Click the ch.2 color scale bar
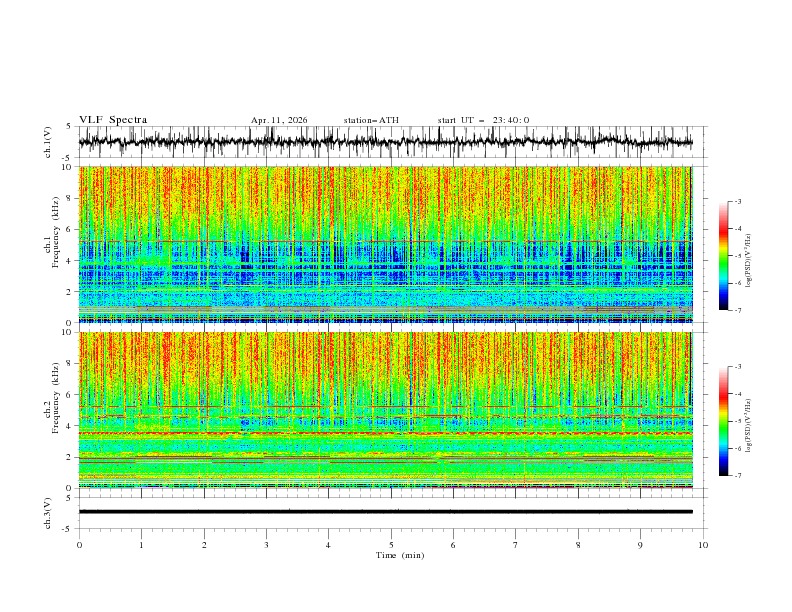Image resolution: width=792 pixels, height=612 pixels. (723, 421)
